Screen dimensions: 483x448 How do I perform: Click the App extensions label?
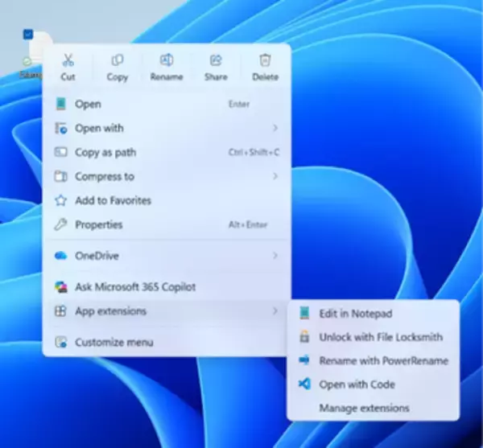(111, 311)
